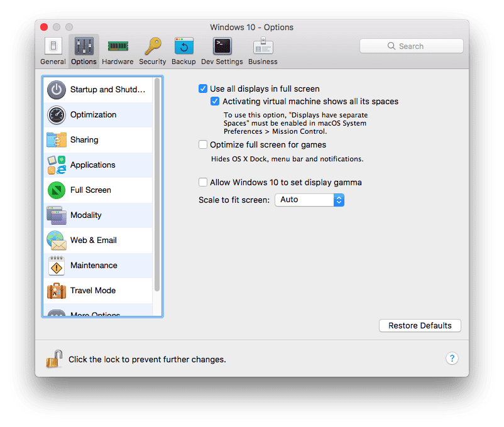504x427 pixels.
Task: Select Startup and Shutdown in sidebar list
Action: (x=98, y=90)
